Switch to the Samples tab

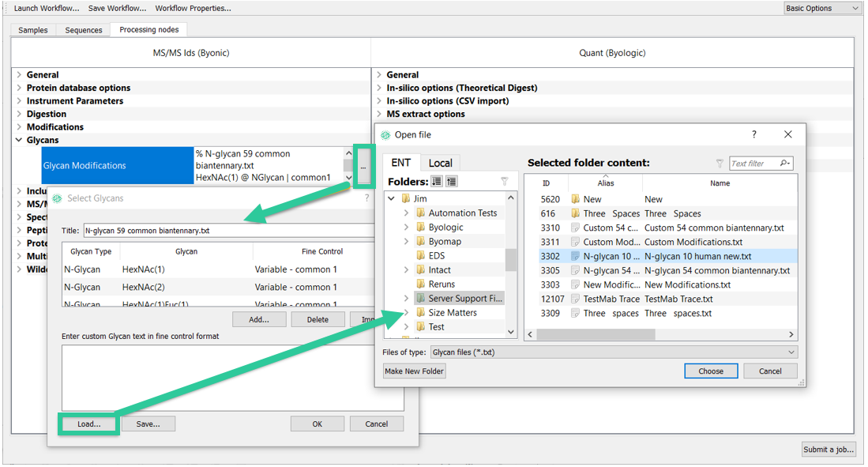[33, 30]
